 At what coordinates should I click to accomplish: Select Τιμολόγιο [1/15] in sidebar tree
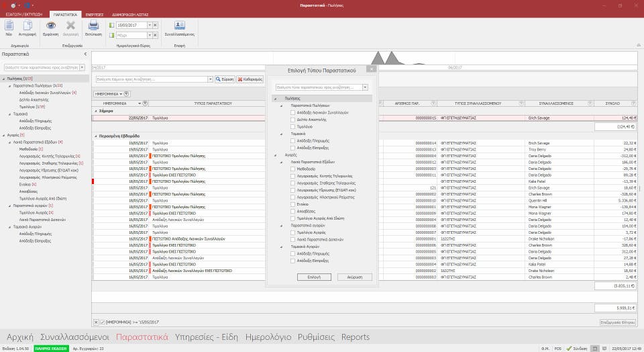coord(32,107)
